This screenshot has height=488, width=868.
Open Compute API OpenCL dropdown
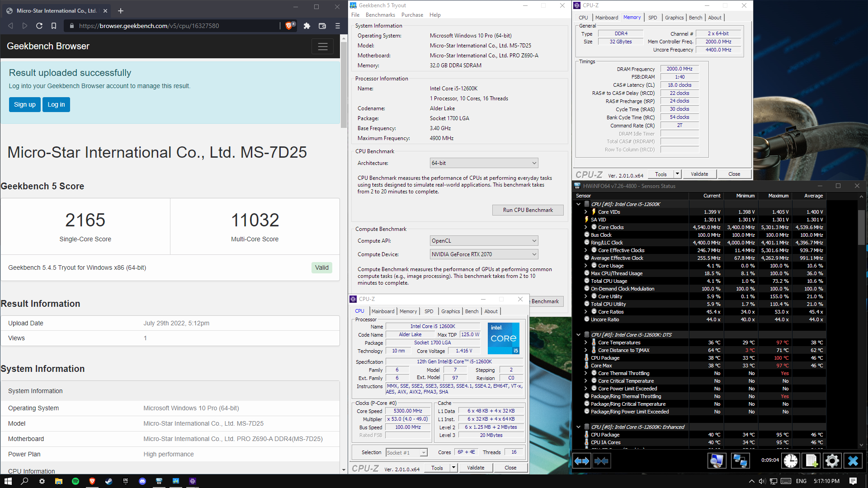tap(484, 241)
